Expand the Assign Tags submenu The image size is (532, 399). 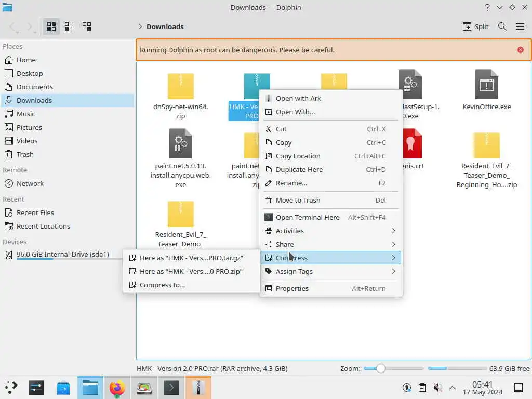(331, 271)
